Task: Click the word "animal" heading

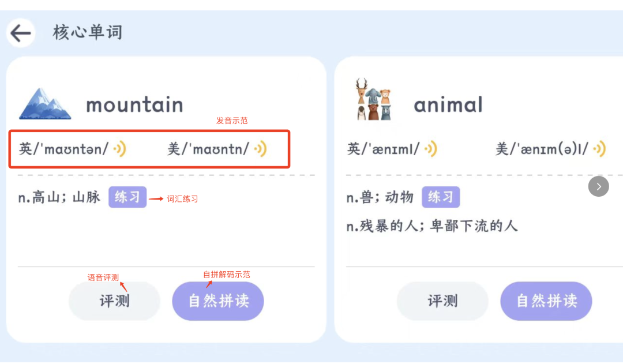Action: pyautogui.click(x=448, y=105)
